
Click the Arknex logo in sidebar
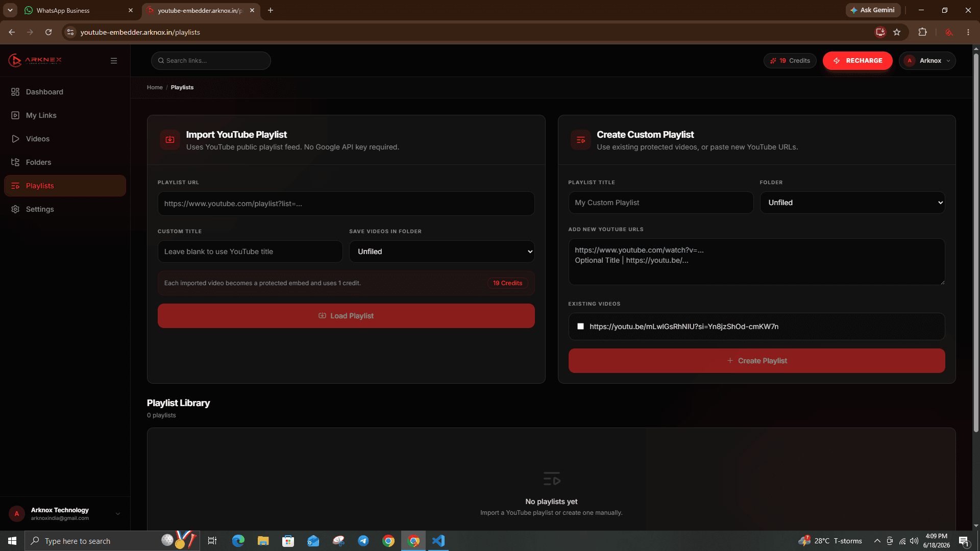pyautogui.click(x=35, y=60)
